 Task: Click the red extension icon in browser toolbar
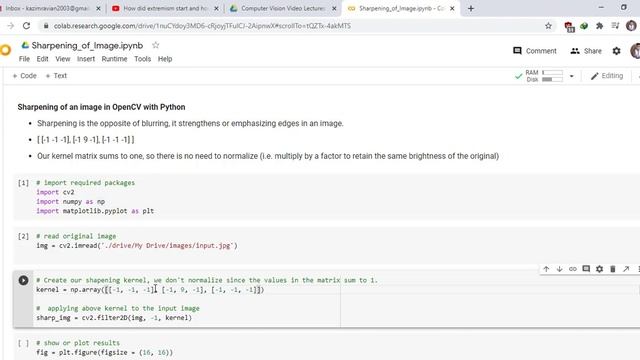pos(569,26)
